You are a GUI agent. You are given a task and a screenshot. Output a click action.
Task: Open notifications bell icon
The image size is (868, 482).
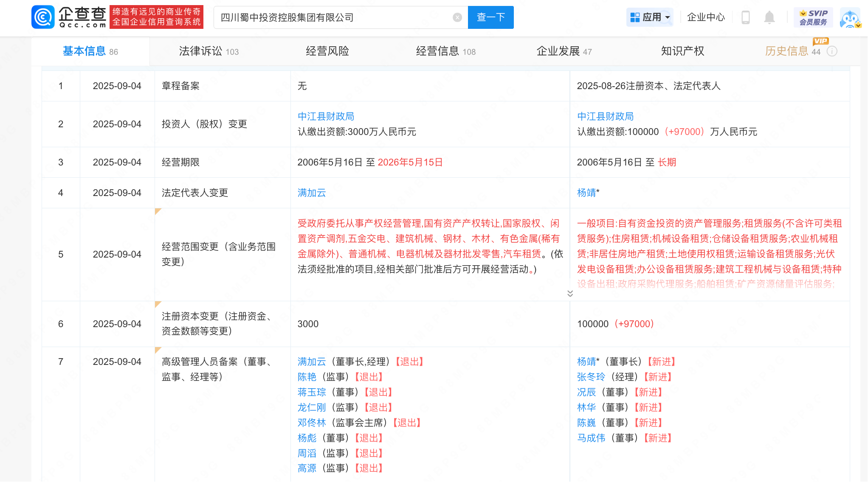coord(769,17)
